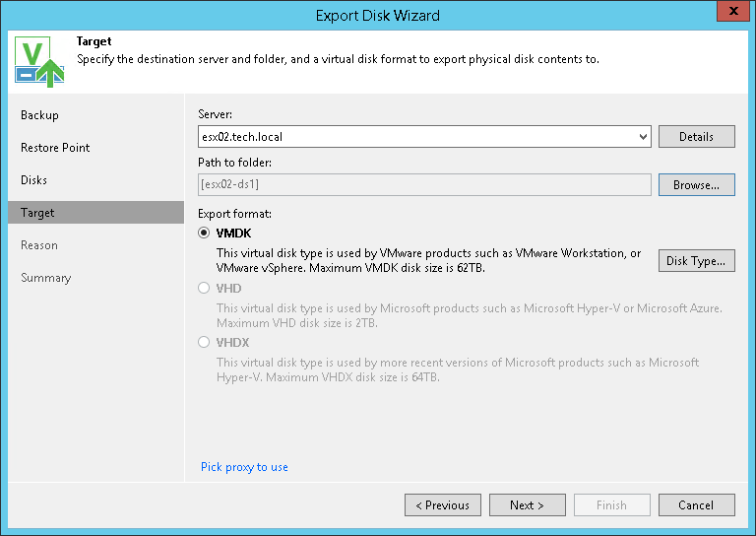
Task: Click the Server: label
Action: click(x=215, y=114)
